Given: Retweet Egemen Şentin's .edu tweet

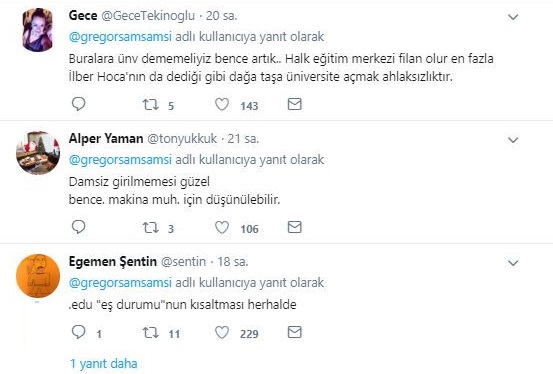Looking at the screenshot, I should click(x=151, y=333).
